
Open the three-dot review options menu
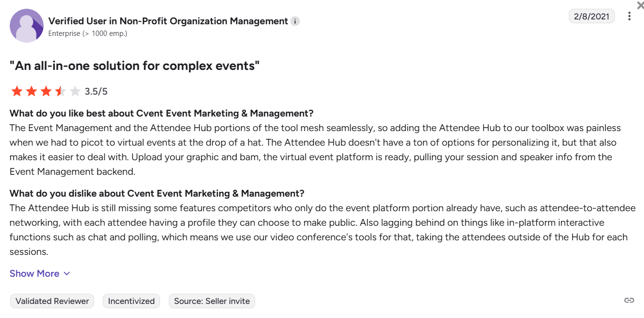pos(629,17)
